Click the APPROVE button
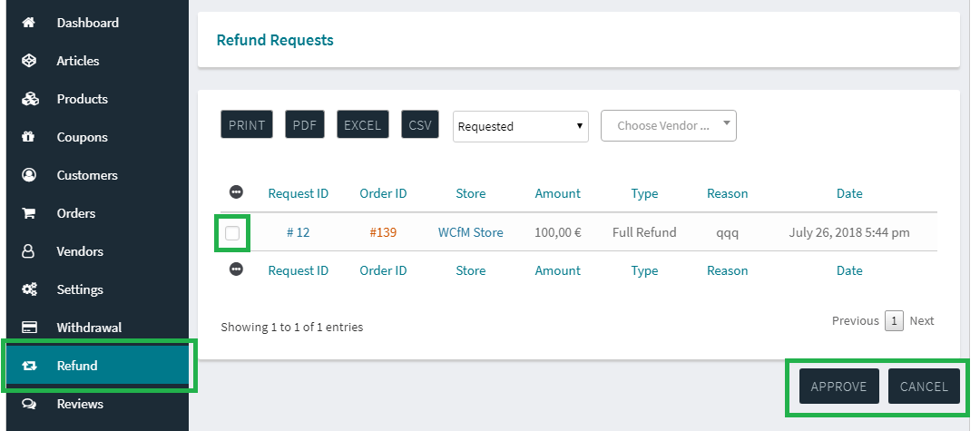The width and height of the screenshot is (980, 431). click(x=838, y=386)
